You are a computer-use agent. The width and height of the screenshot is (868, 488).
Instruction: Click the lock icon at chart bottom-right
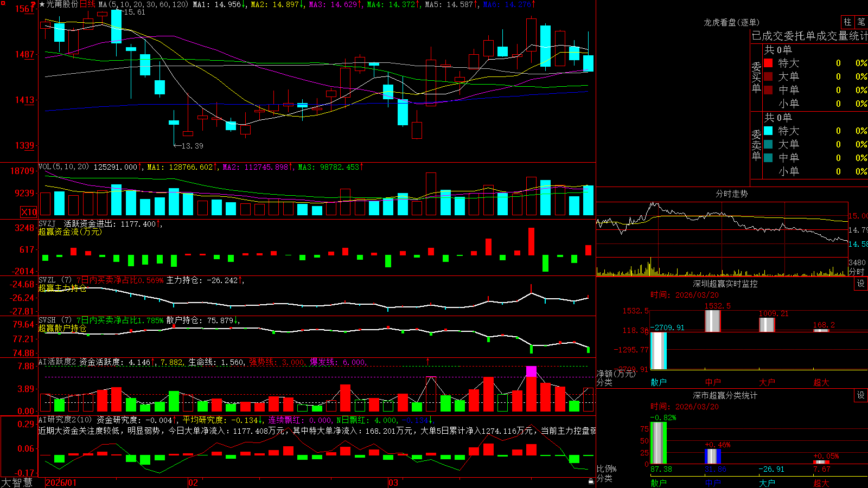click(591, 481)
